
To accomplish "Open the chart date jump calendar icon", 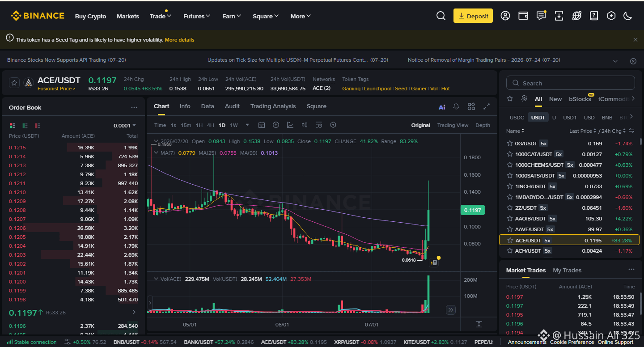I will pyautogui.click(x=262, y=125).
